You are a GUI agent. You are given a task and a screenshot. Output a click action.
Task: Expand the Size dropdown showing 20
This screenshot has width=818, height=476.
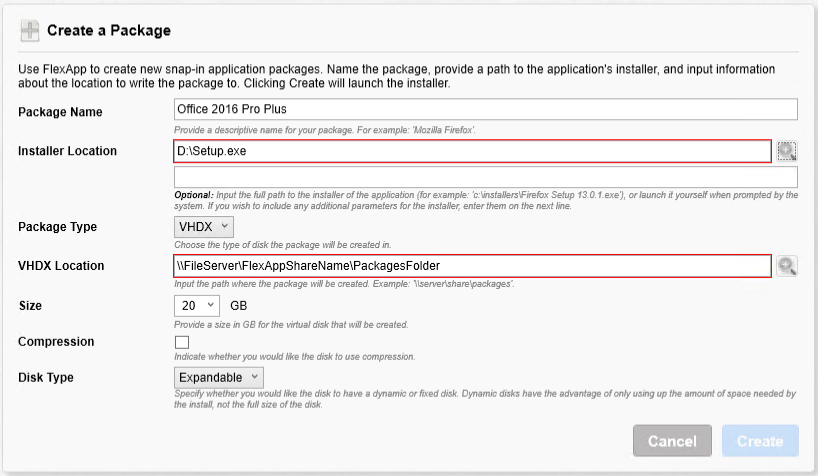[197, 306]
